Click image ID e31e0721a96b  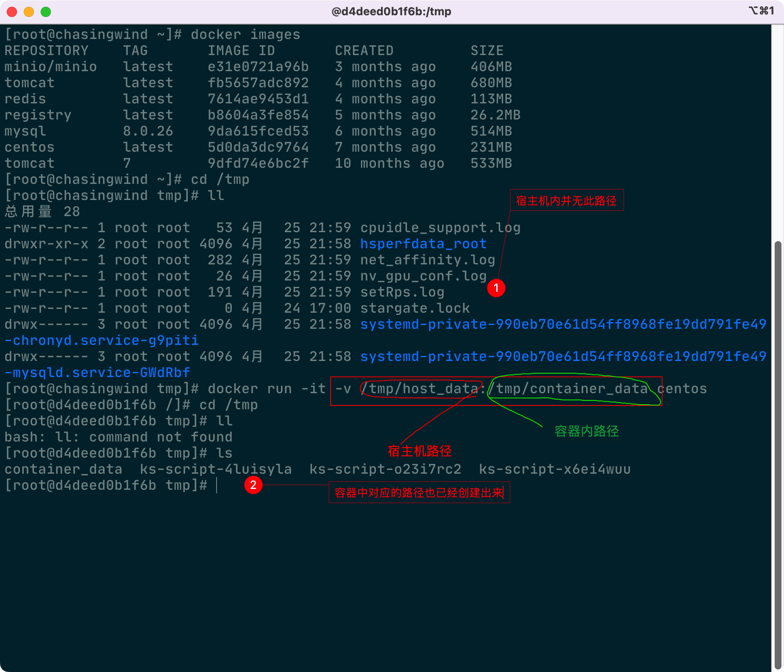pos(258,67)
